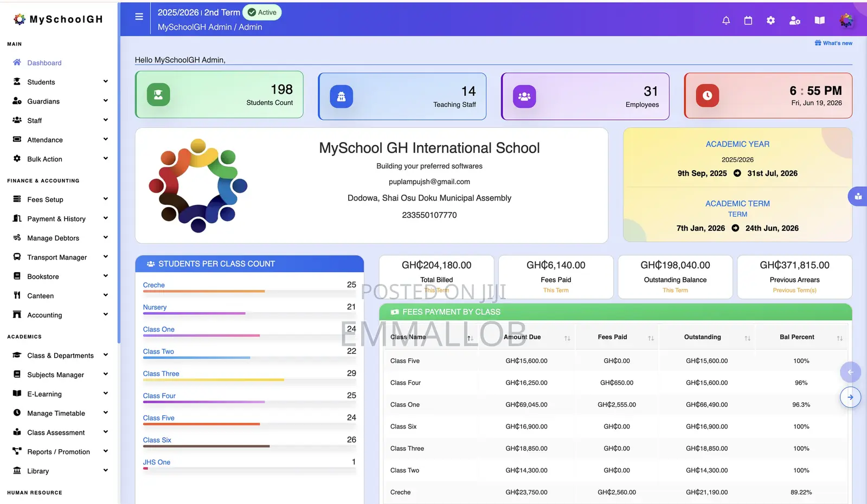Open the Creche class link

click(154, 285)
